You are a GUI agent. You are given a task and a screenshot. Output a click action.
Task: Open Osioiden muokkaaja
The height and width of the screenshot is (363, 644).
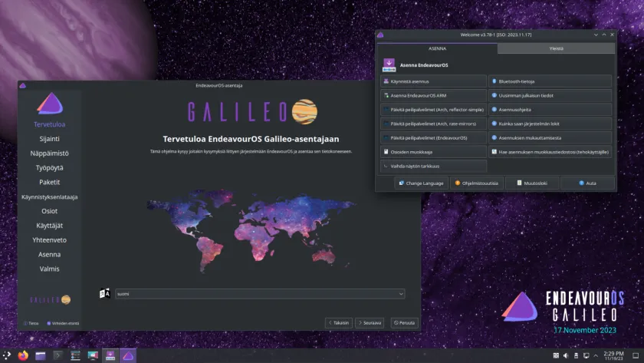[433, 152]
